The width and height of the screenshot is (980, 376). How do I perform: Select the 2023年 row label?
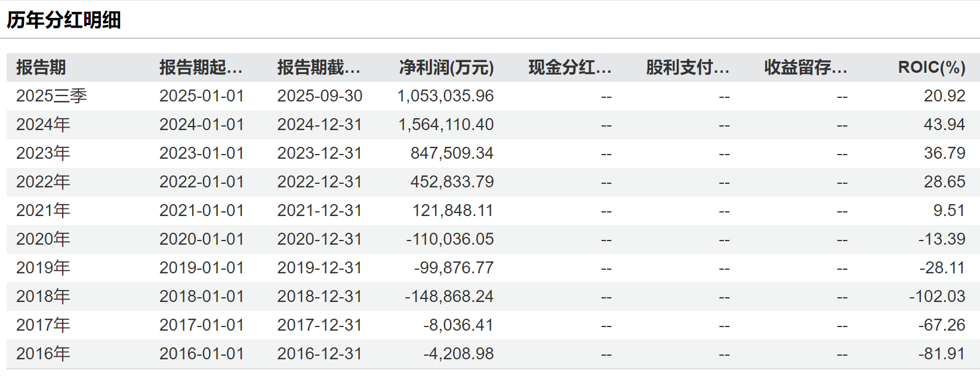tap(43, 153)
